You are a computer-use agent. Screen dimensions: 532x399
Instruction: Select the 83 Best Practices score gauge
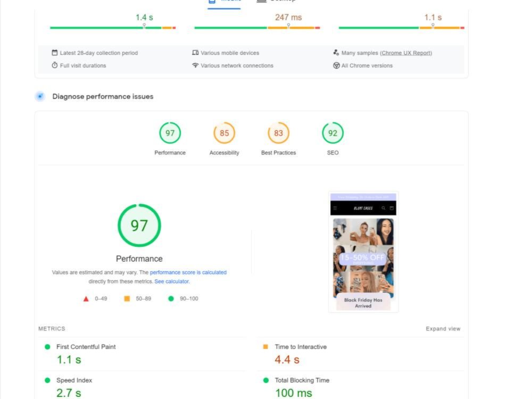[x=279, y=133]
